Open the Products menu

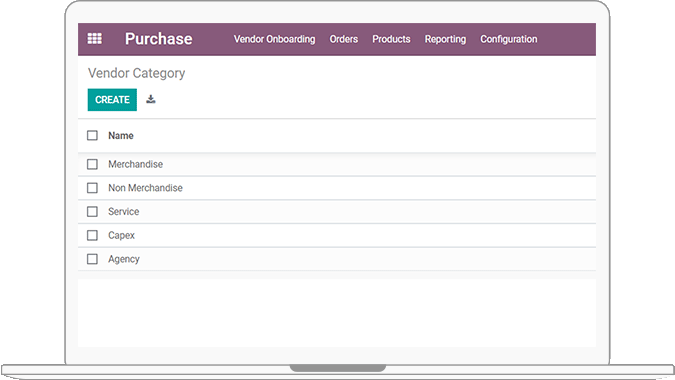point(391,39)
